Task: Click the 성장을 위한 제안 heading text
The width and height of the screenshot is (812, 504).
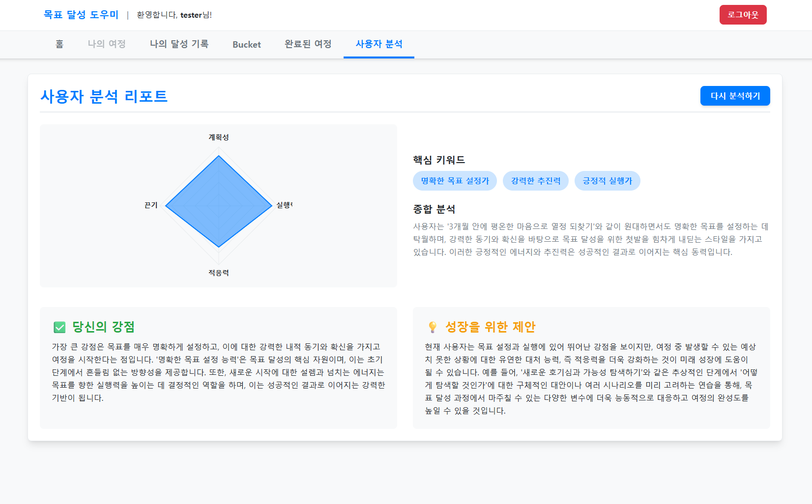Action: tap(491, 327)
